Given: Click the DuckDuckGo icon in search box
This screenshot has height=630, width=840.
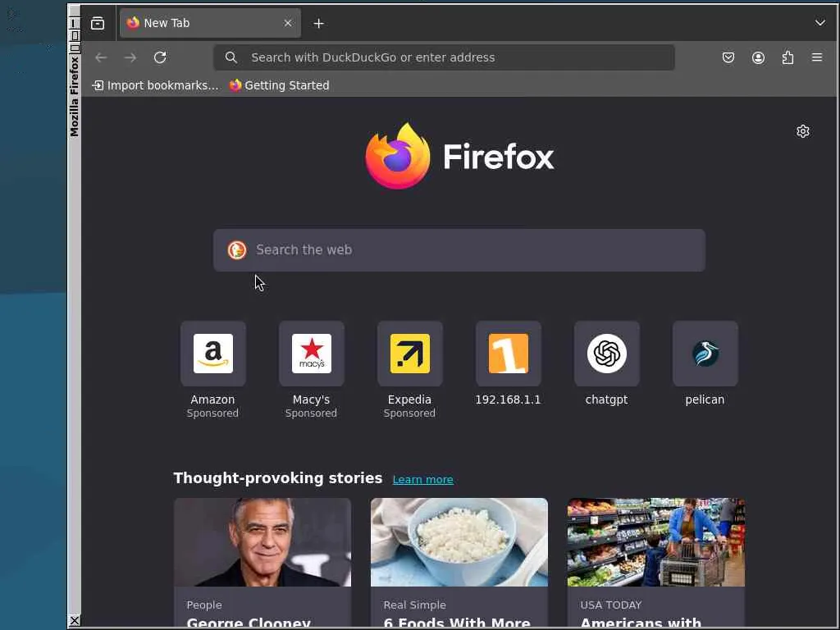Looking at the screenshot, I should point(237,250).
